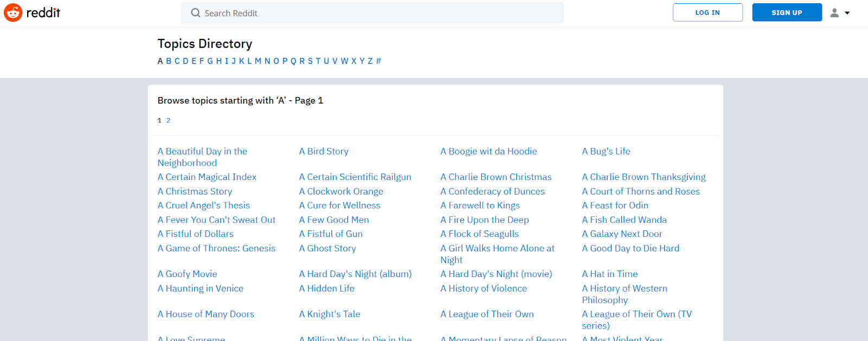868x341 pixels.
Task: Open A House of Many Doors
Action: 206,314
